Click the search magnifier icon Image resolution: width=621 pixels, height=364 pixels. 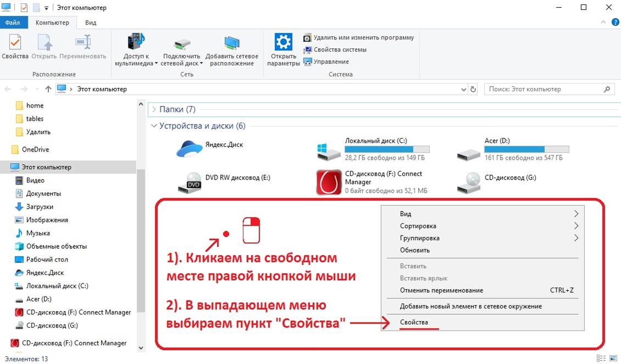[607, 89]
